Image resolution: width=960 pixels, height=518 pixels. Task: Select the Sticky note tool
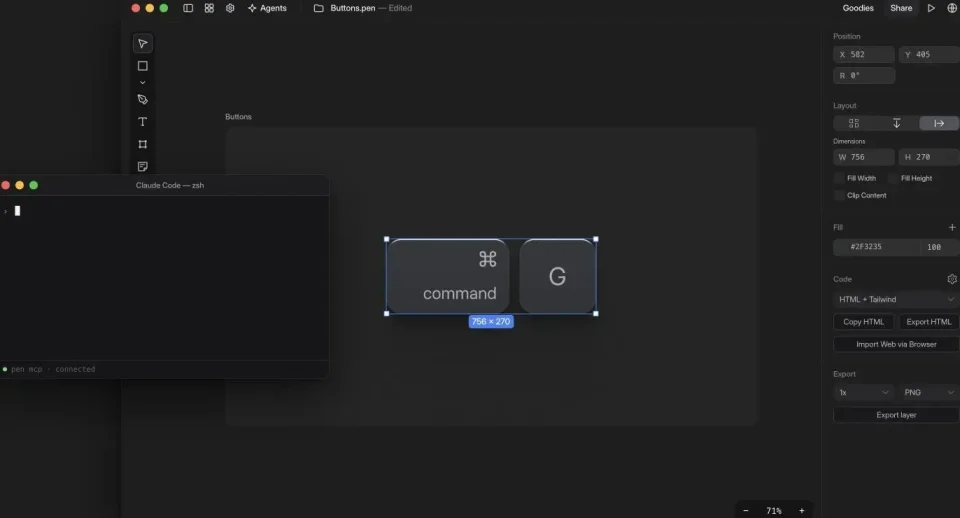[x=143, y=167]
